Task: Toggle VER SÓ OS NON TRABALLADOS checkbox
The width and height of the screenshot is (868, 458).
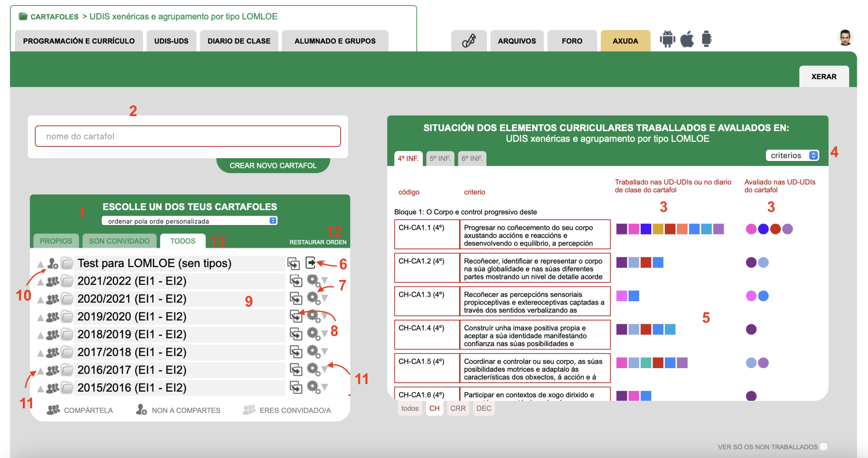Action: pos(823,447)
